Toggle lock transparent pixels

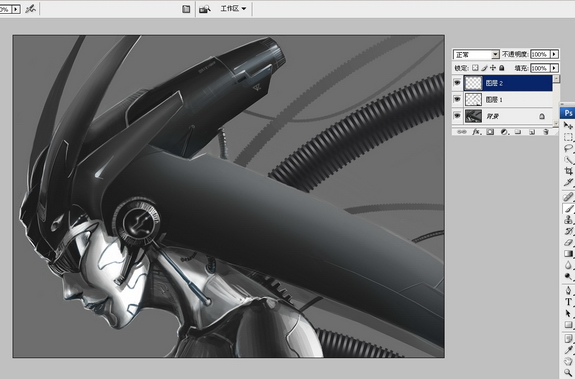pos(475,68)
